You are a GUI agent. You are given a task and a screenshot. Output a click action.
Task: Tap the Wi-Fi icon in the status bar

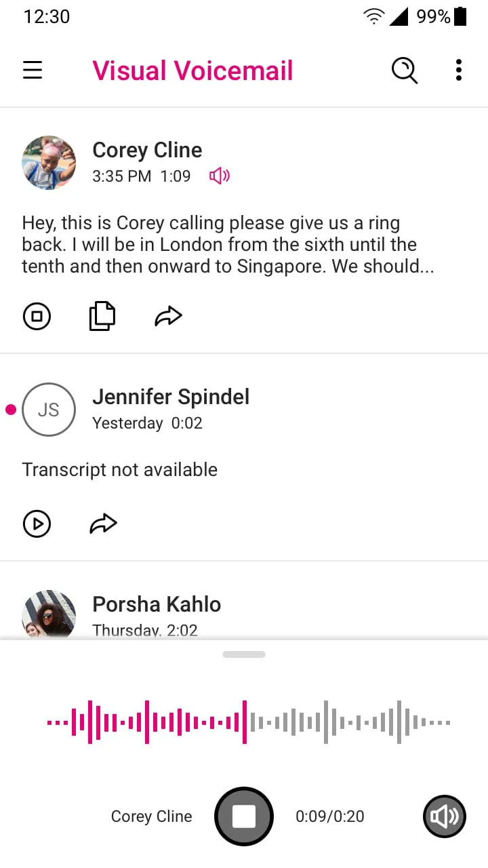[x=373, y=17]
